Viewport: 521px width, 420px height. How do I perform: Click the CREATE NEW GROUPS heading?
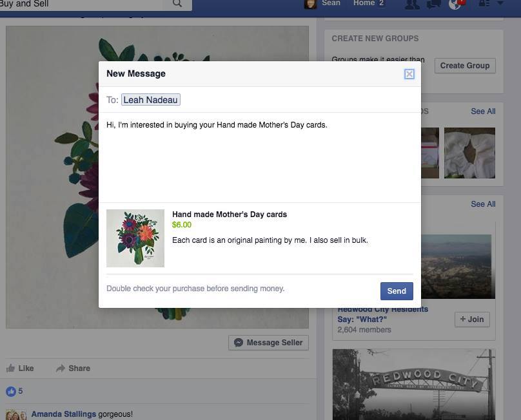pos(375,39)
